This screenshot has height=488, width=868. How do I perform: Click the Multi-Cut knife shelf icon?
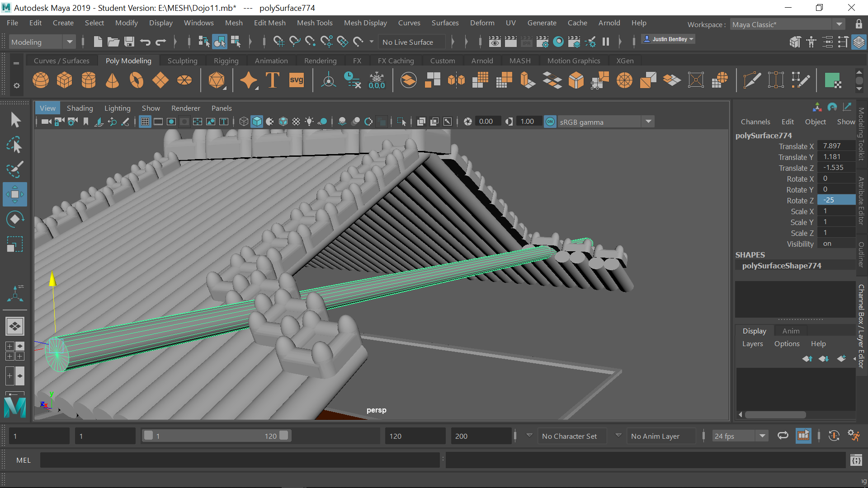tap(752, 80)
